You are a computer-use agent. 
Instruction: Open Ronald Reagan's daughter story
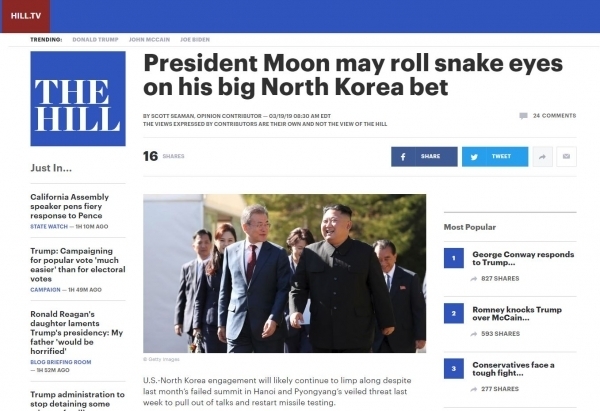pyautogui.click(x=77, y=333)
